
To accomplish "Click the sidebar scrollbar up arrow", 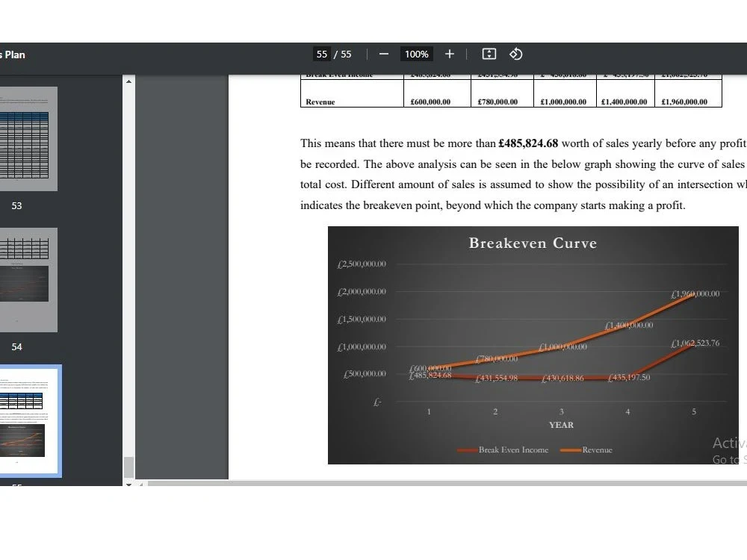I will pyautogui.click(x=128, y=81).
